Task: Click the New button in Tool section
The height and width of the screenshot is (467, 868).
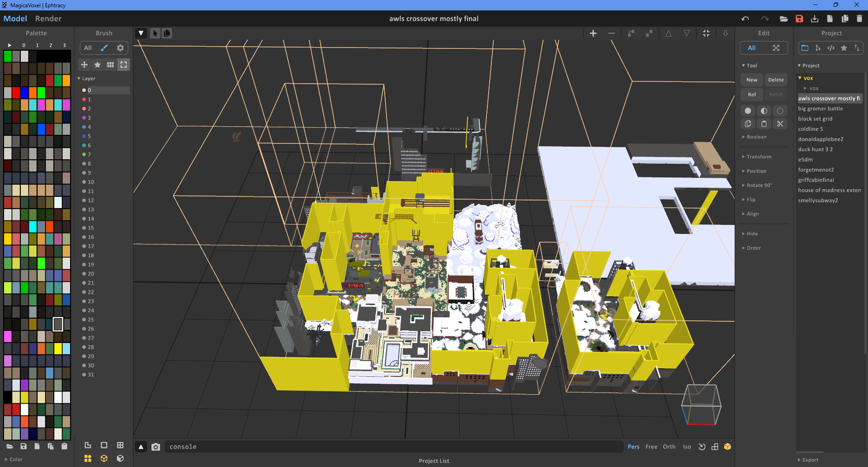Action: 752,80
